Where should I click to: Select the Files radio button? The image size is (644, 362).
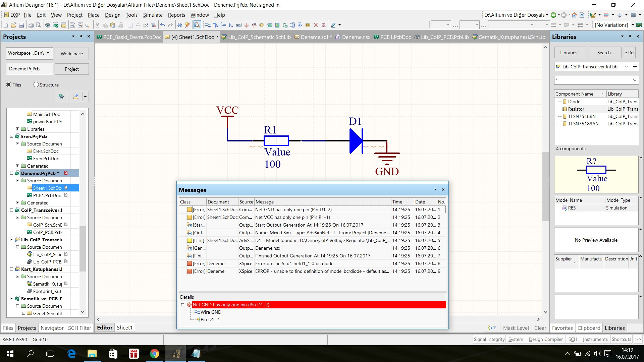click(x=8, y=84)
